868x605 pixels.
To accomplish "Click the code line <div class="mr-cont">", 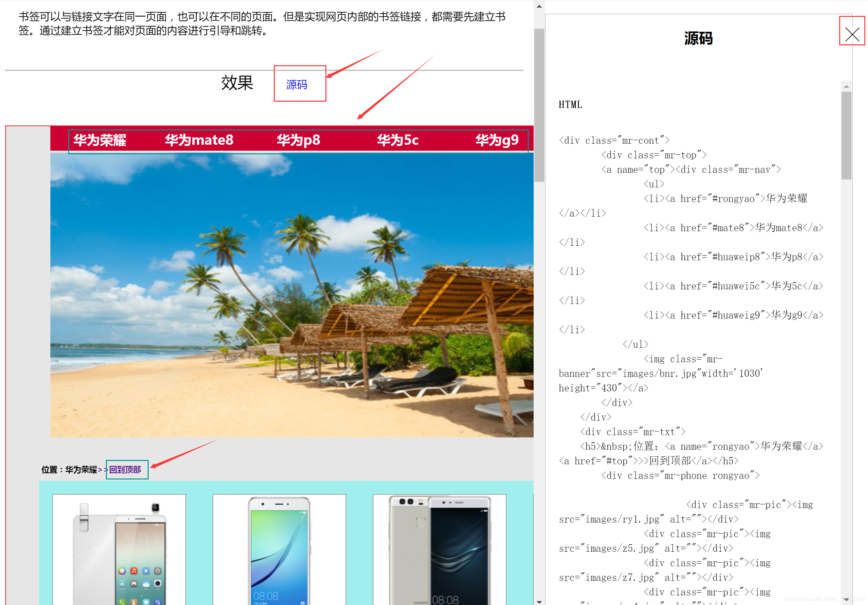I will tap(614, 141).
